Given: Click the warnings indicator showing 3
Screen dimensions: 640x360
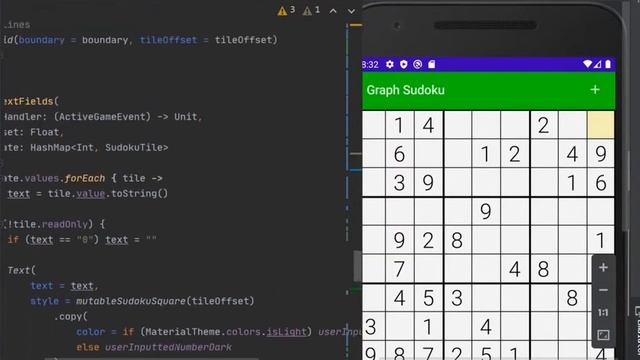Looking at the screenshot, I should [x=286, y=11].
